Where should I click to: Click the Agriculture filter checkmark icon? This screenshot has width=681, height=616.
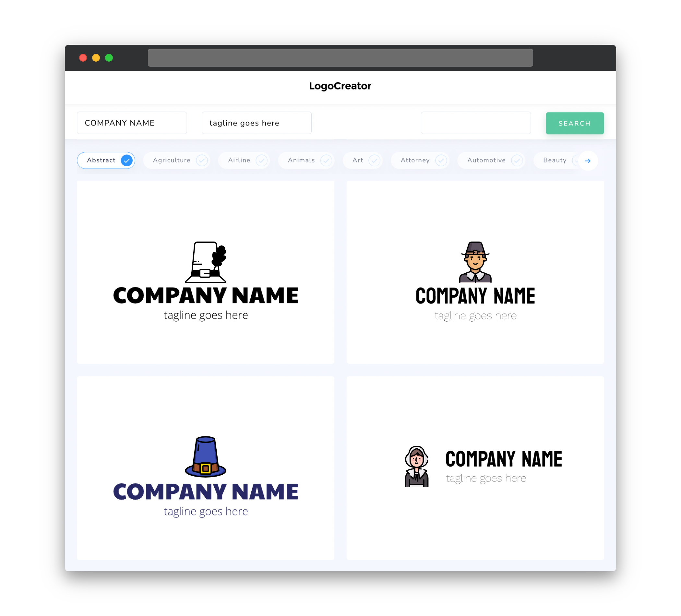(201, 160)
